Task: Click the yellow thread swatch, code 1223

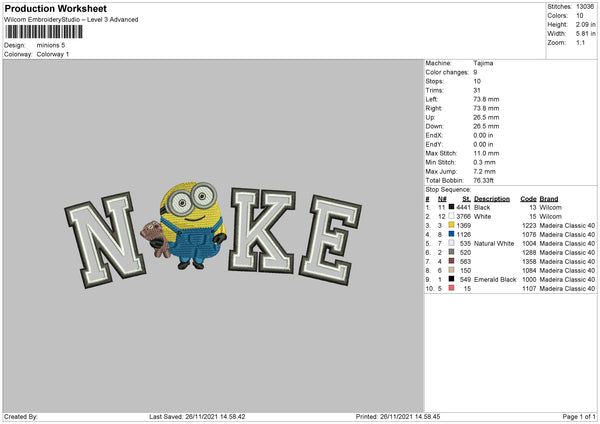Action: pos(452,224)
